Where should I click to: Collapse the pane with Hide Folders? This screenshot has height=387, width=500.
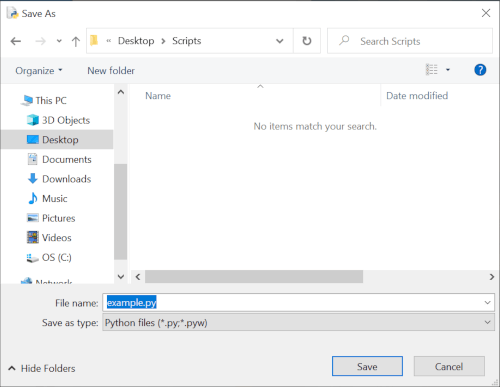(42, 368)
